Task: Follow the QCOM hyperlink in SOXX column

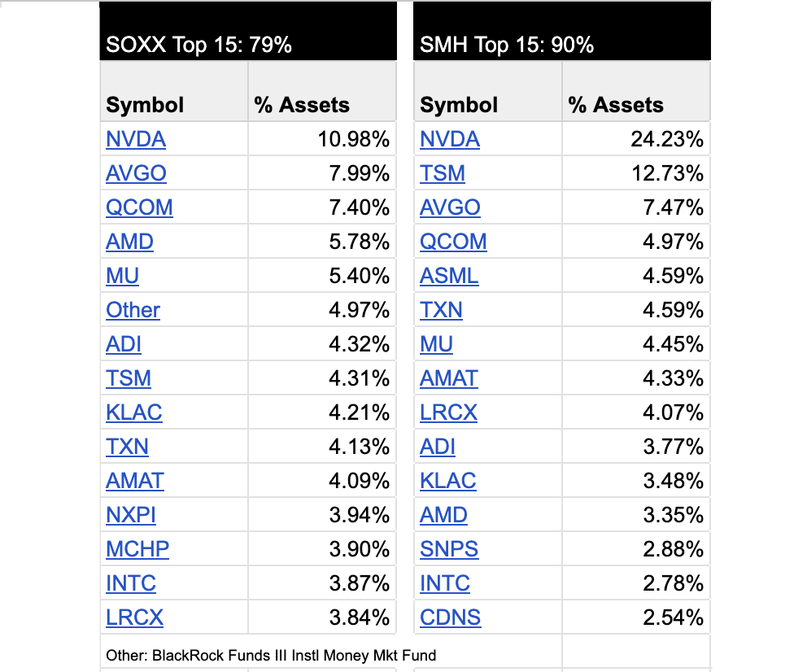Action: tap(139, 207)
